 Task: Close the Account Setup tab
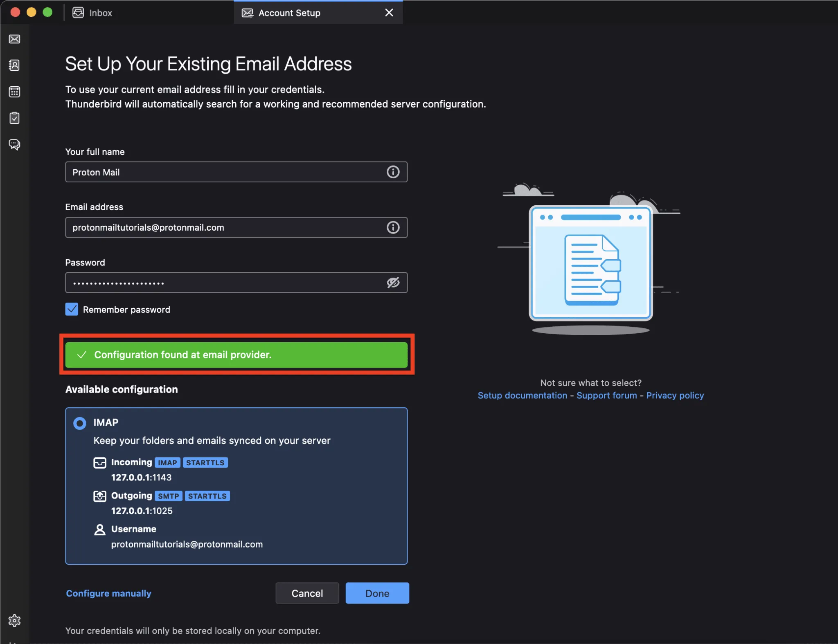tap(388, 12)
